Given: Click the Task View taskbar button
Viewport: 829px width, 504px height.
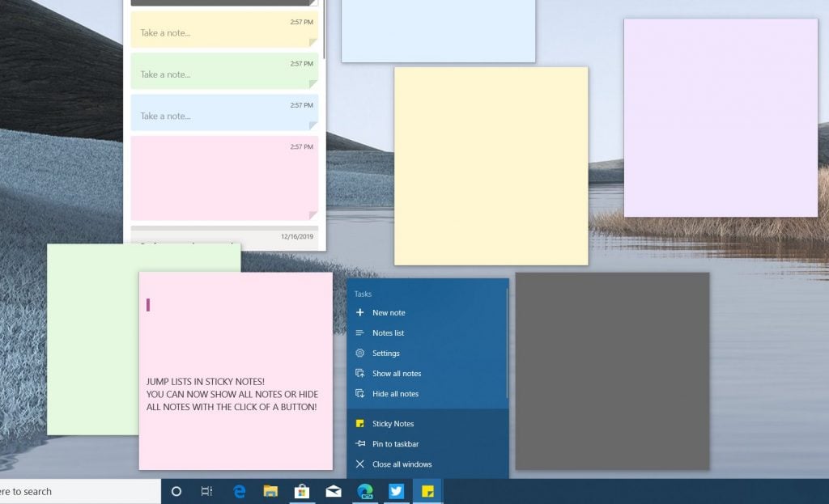Looking at the screenshot, I should coord(206,491).
